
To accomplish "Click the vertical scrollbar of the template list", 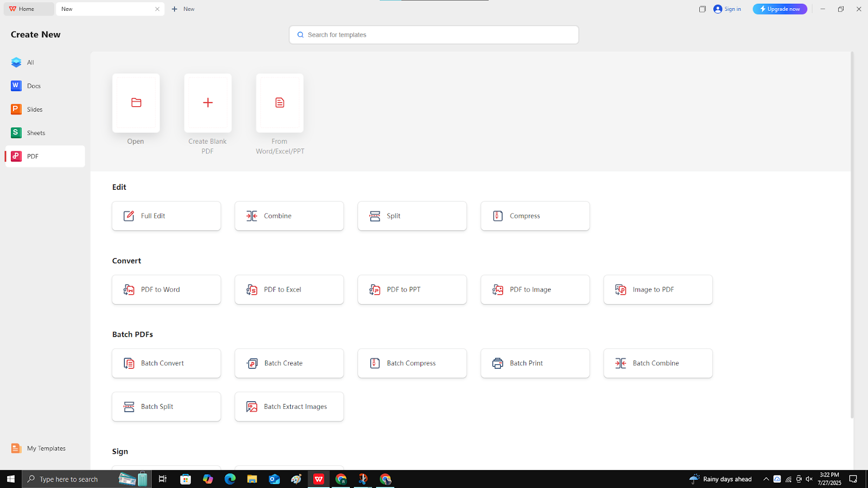I will pyautogui.click(x=852, y=234).
